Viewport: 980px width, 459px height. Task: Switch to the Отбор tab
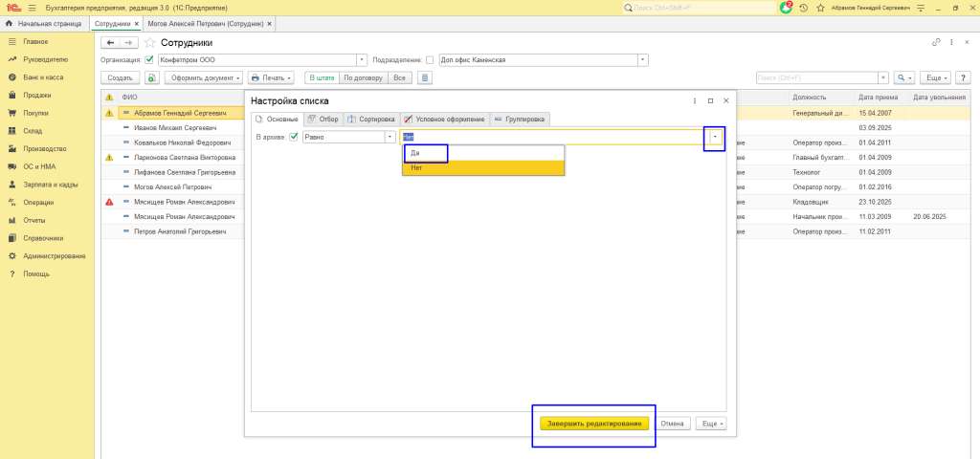(x=323, y=120)
